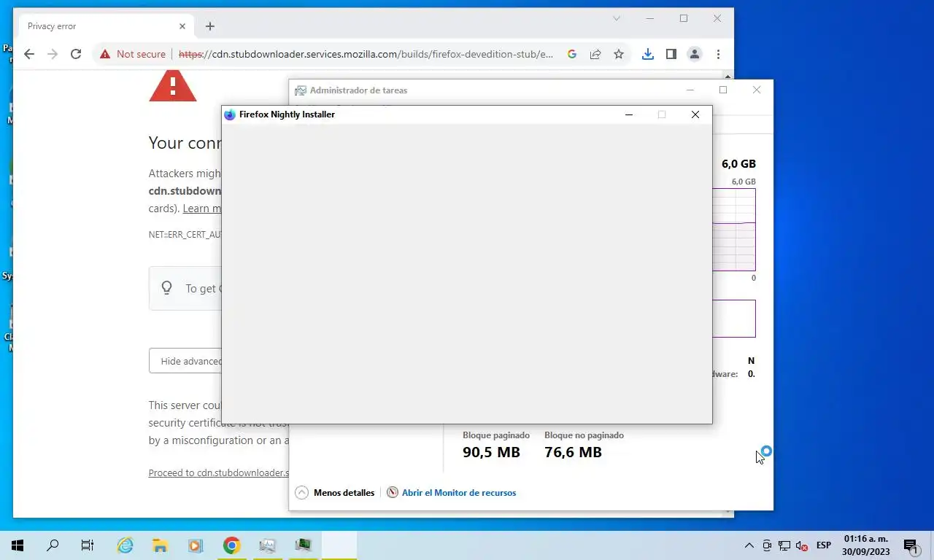Viewport: 934px width, 560px height.
Task: Click the Not secure warning icon
Action: pyautogui.click(x=105, y=54)
